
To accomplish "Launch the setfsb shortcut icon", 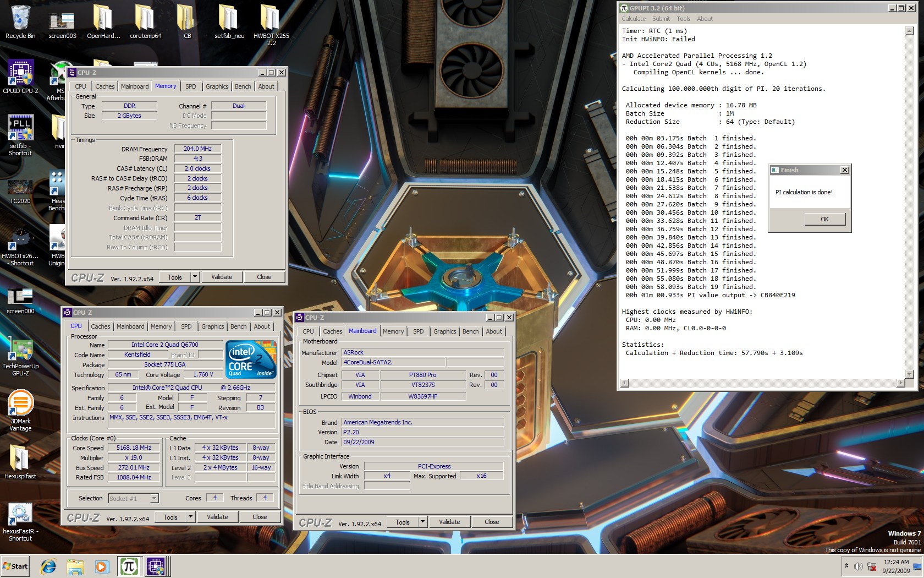I will coord(20,135).
